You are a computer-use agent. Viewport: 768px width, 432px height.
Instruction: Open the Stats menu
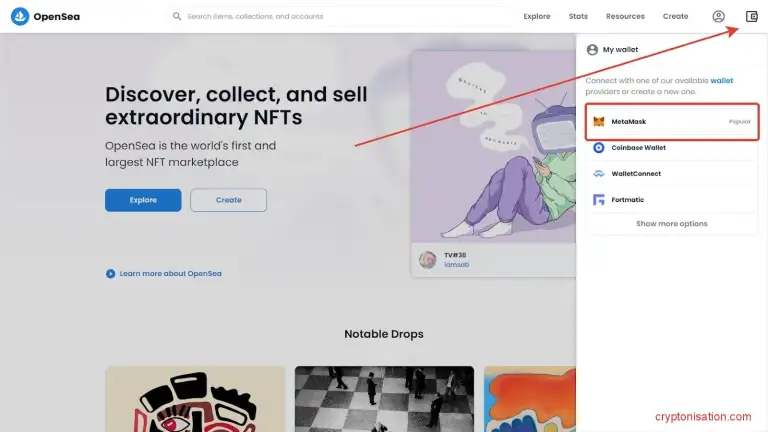[578, 16]
